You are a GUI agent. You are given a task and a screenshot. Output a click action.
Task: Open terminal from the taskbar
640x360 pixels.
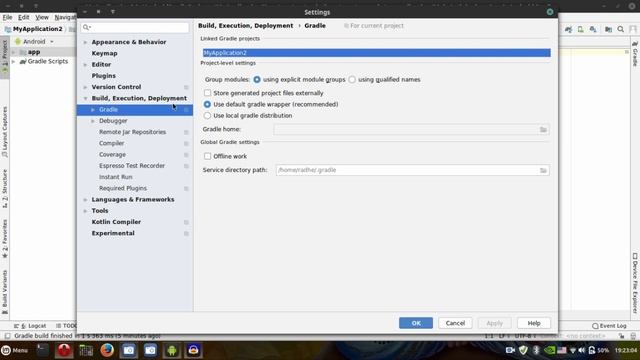pos(42,350)
